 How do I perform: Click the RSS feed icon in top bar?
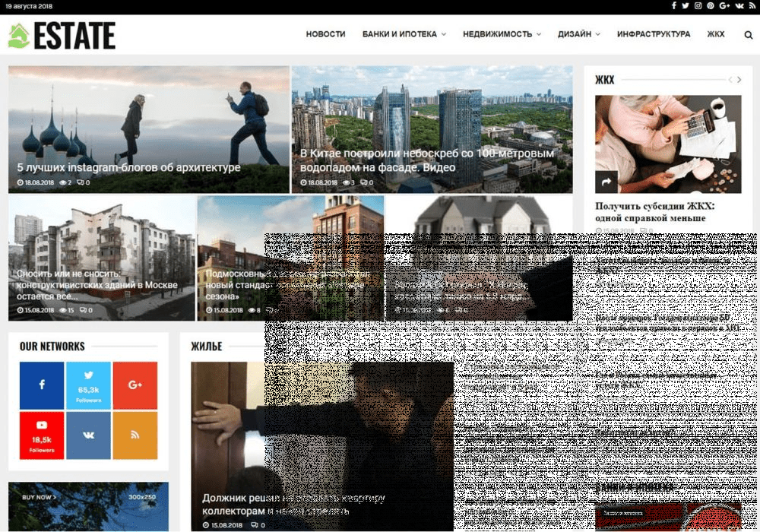[x=752, y=6]
